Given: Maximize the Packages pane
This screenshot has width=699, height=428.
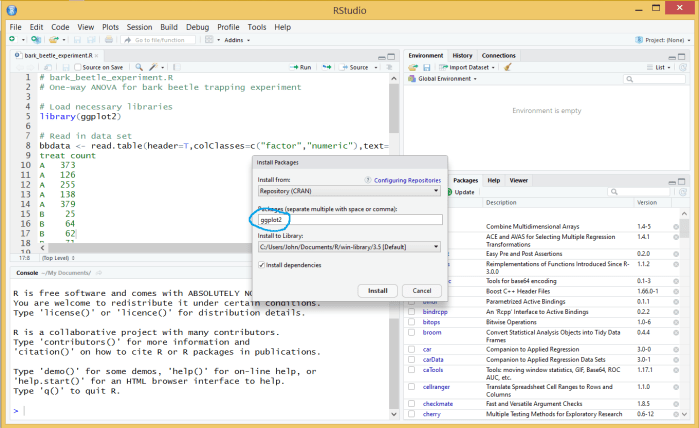Looking at the screenshot, I should (x=681, y=181).
